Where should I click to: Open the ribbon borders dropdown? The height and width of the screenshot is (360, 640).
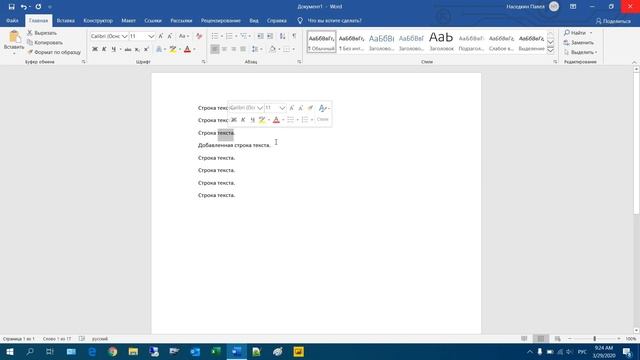[293, 49]
